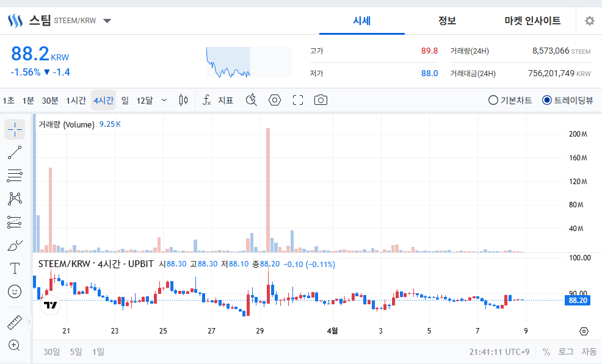
Task: Open price scale settings below the axis
Action: coord(584,331)
